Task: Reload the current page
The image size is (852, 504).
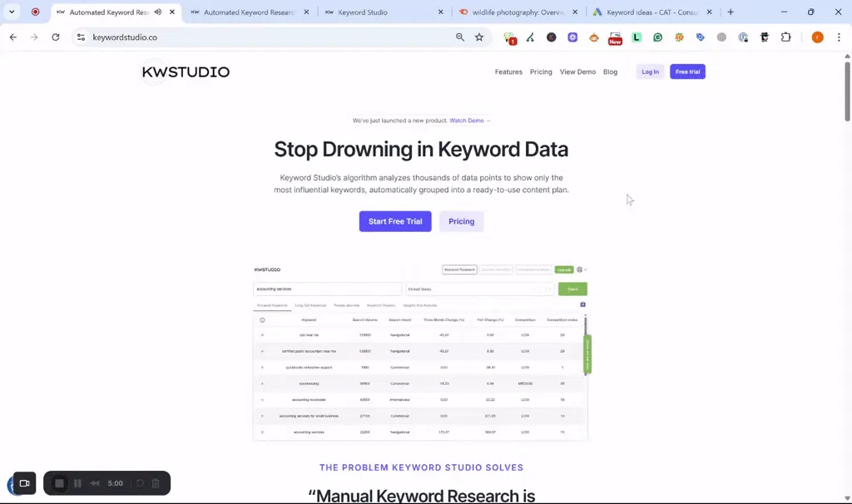Action: (56, 37)
